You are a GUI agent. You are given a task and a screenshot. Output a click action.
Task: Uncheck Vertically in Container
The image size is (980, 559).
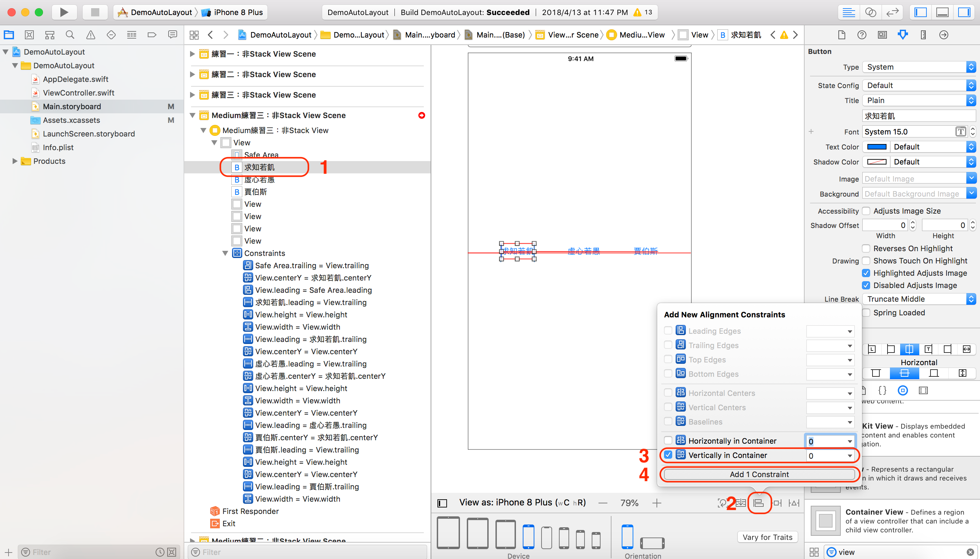(669, 455)
